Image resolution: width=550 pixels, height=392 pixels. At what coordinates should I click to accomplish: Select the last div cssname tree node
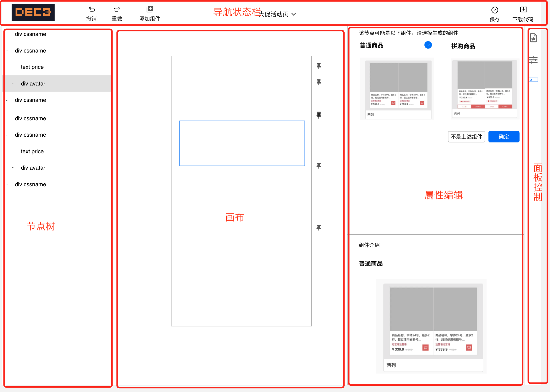(30, 184)
